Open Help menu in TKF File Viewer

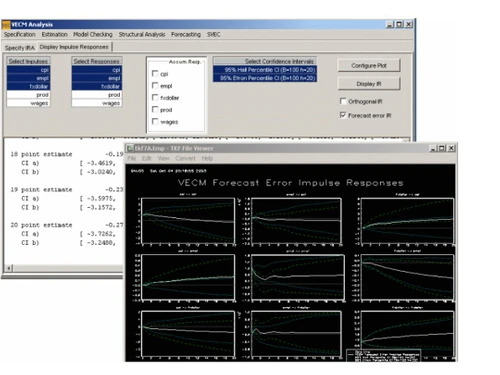click(x=207, y=158)
